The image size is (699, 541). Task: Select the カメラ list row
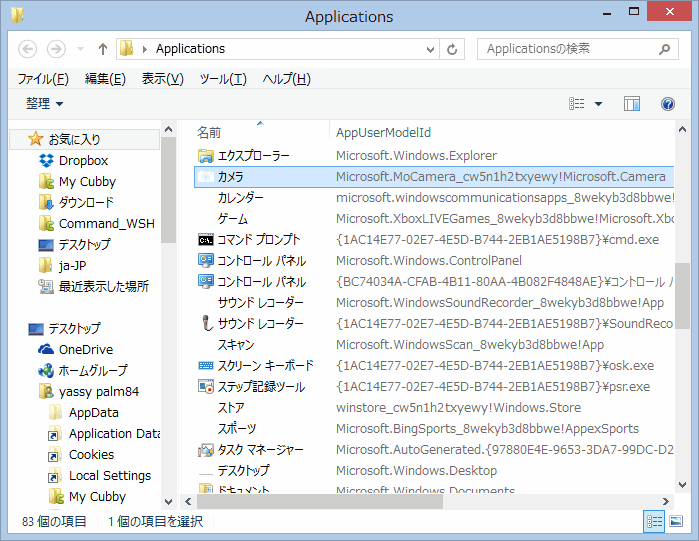pos(434,177)
